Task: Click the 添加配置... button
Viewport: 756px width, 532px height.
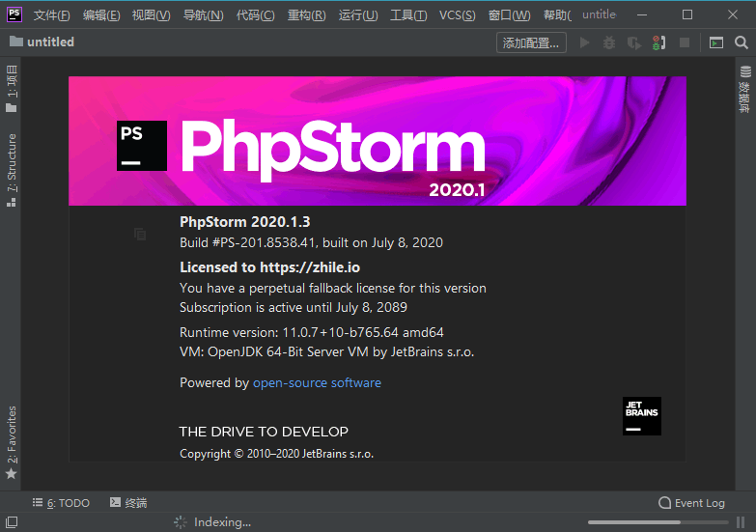Action: pyautogui.click(x=531, y=42)
